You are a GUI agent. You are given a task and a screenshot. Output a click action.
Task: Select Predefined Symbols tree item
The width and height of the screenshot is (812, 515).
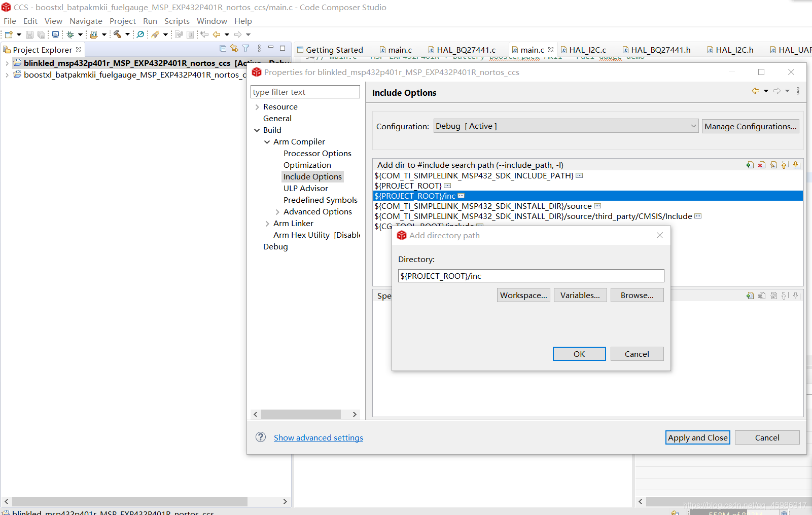[321, 200]
